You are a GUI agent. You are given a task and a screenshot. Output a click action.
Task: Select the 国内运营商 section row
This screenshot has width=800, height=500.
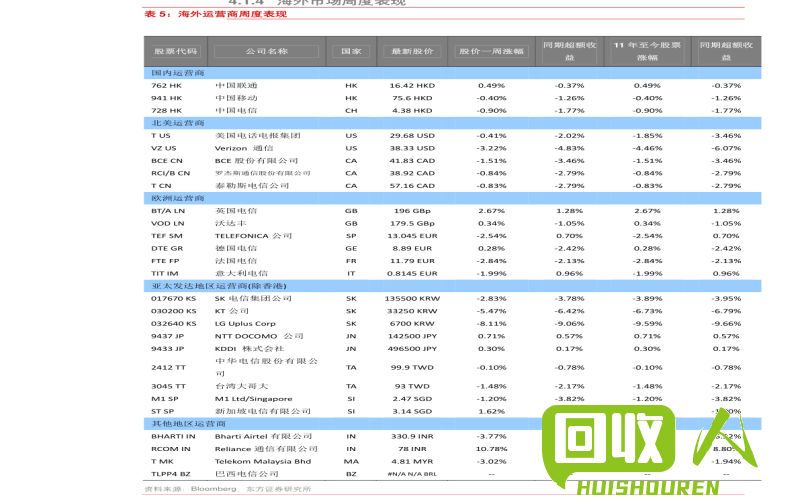click(x=453, y=73)
